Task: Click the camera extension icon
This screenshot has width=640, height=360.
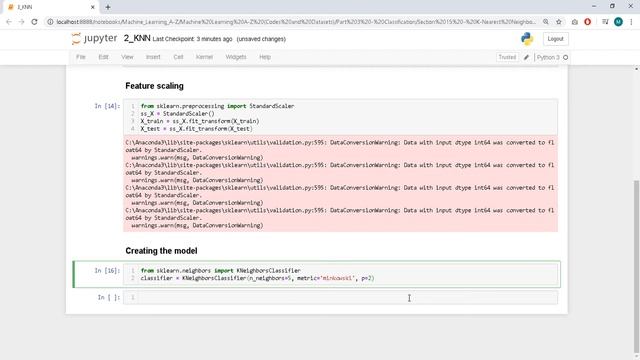Action: pos(575,22)
